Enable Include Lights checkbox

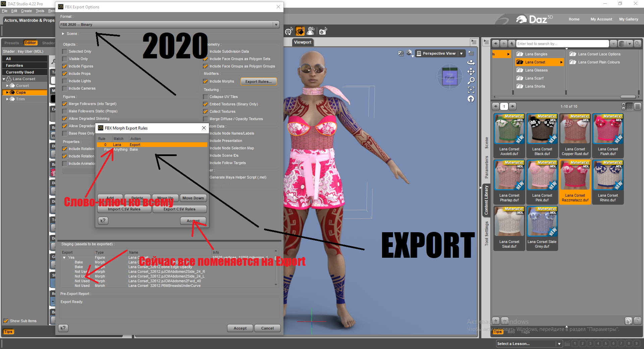[x=65, y=81]
